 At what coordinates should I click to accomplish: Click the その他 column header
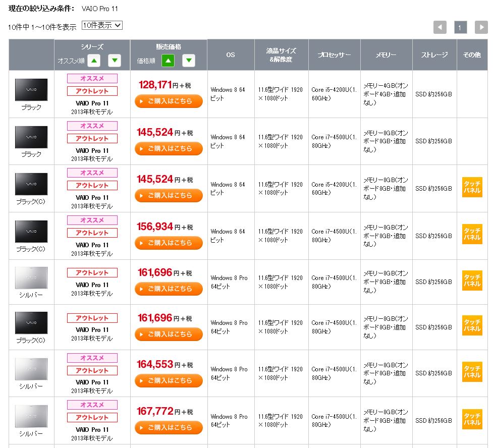472,54
